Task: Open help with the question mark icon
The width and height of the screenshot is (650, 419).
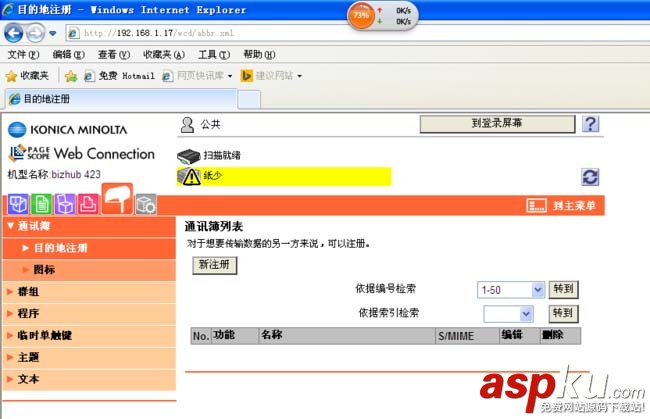Action: [x=590, y=124]
